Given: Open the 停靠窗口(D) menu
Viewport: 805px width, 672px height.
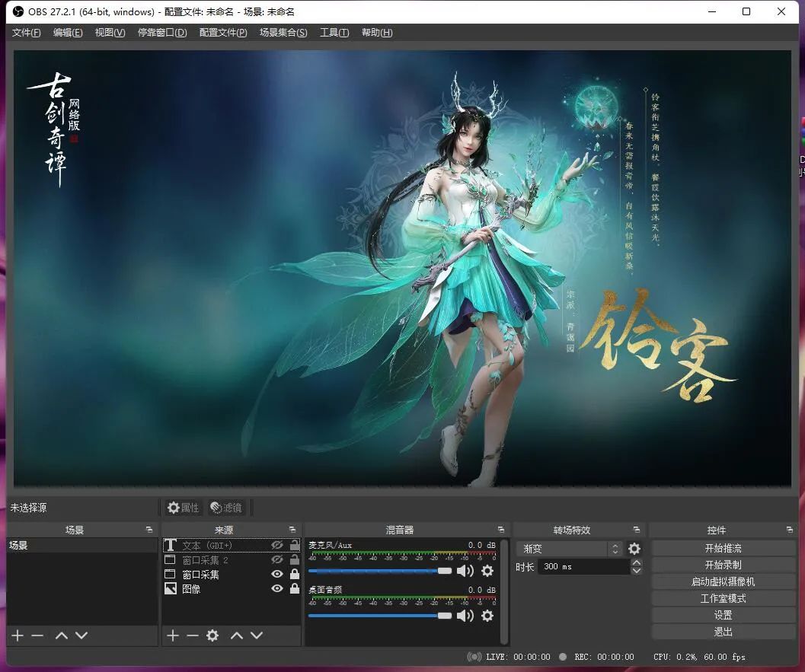Looking at the screenshot, I should (x=162, y=33).
